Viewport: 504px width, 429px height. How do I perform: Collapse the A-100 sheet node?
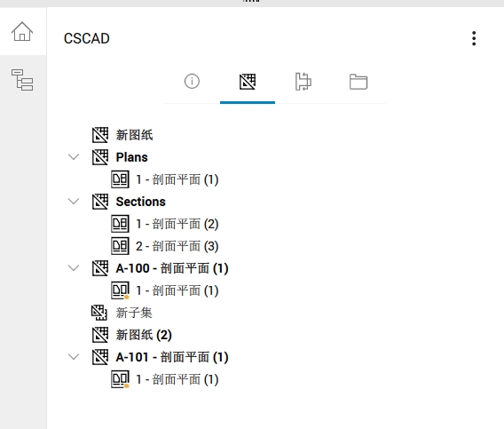tap(74, 268)
